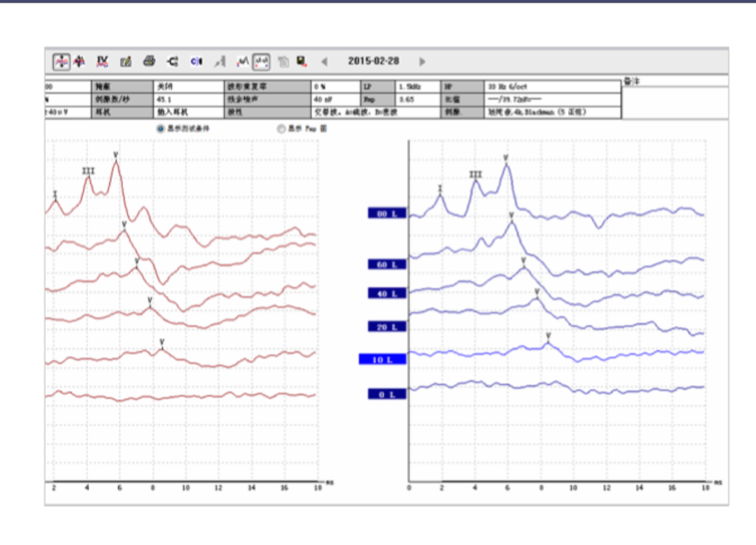
Task: Click wave V marker on blue 60 L trace
Action: click(x=512, y=217)
